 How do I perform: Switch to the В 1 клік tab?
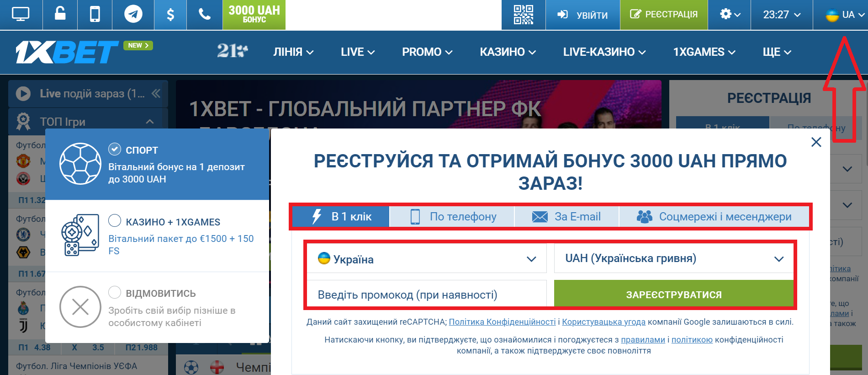pos(341,216)
